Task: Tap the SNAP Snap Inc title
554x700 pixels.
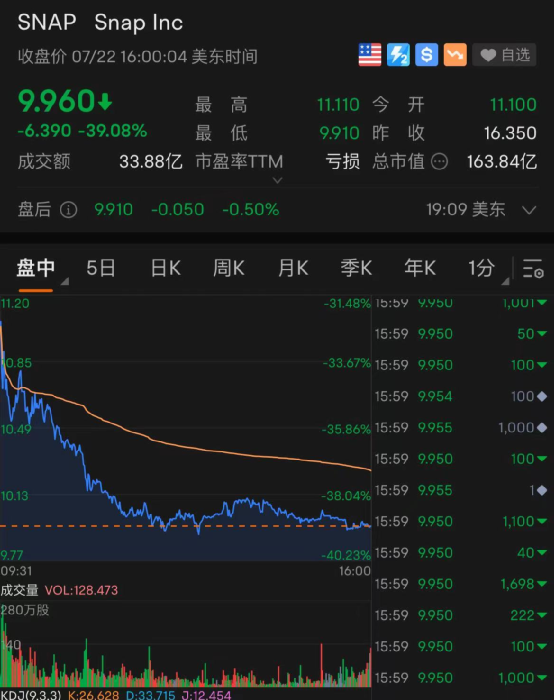Action: point(100,23)
